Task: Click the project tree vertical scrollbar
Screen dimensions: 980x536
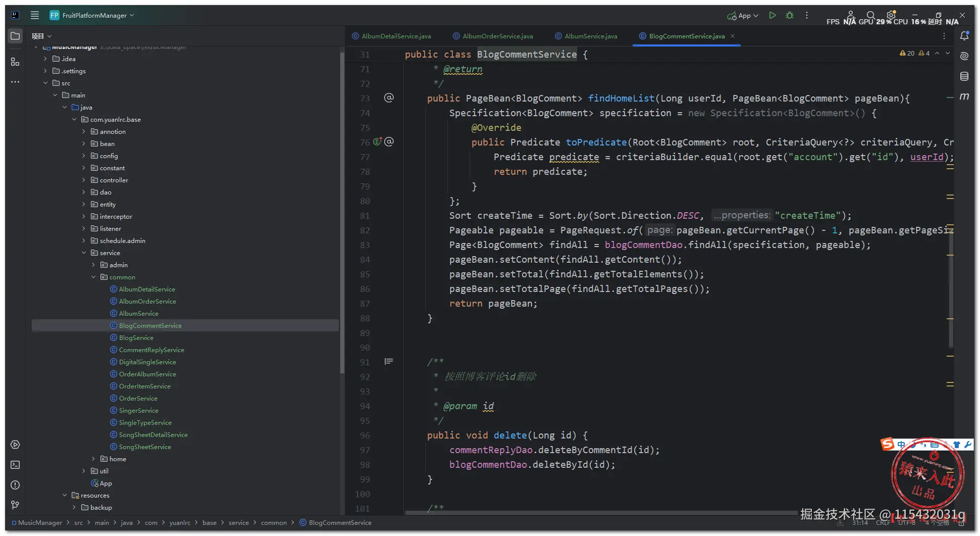Action: (x=342, y=212)
